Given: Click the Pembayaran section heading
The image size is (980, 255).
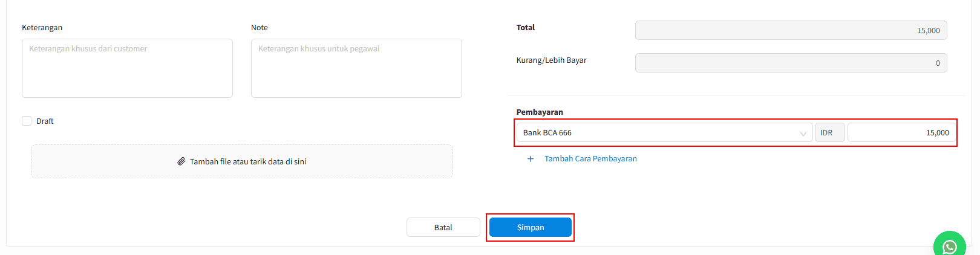Looking at the screenshot, I should point(540,112).
